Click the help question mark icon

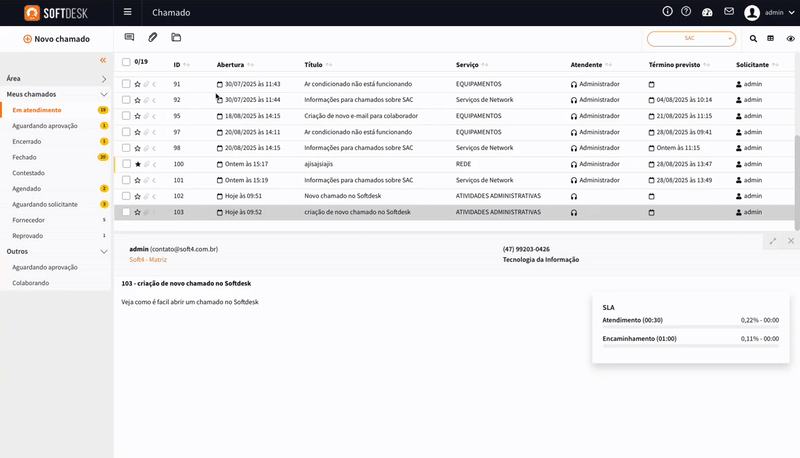click(686, 12)
